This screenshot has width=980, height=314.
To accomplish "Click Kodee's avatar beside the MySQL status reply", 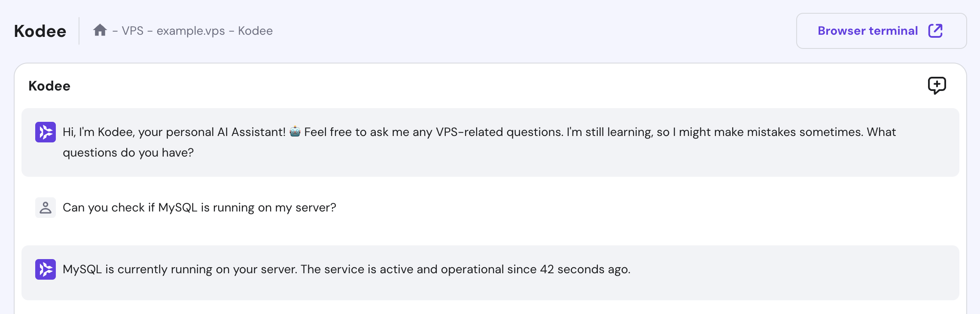I will (x=46, y=269).
